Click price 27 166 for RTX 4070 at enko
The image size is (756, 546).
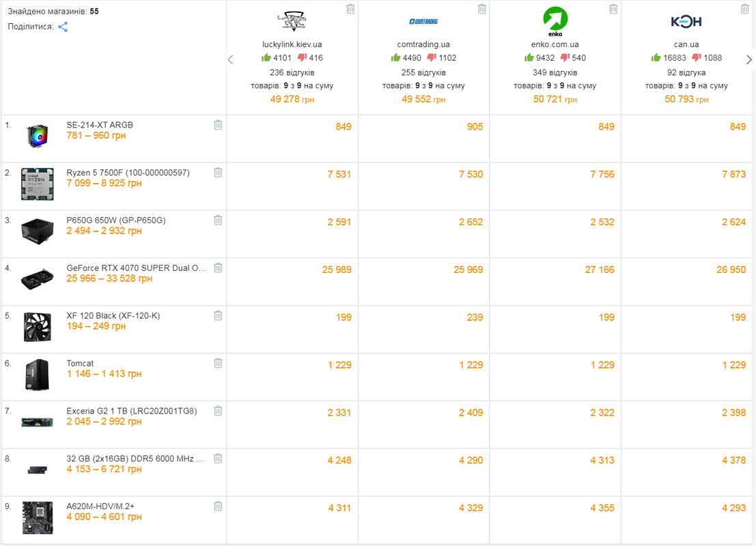[600, 270]
